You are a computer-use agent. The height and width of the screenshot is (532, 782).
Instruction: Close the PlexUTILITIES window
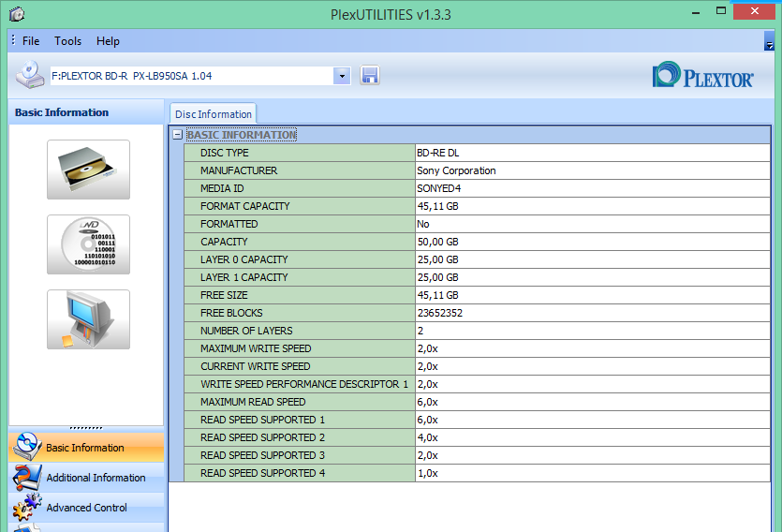[755, 11]
